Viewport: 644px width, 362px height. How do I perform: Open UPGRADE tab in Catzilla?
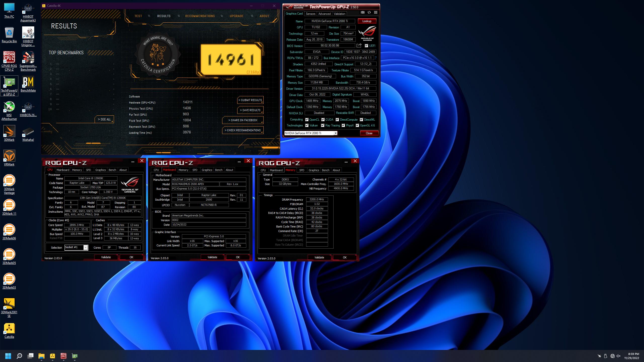click(x=236, y=16)
